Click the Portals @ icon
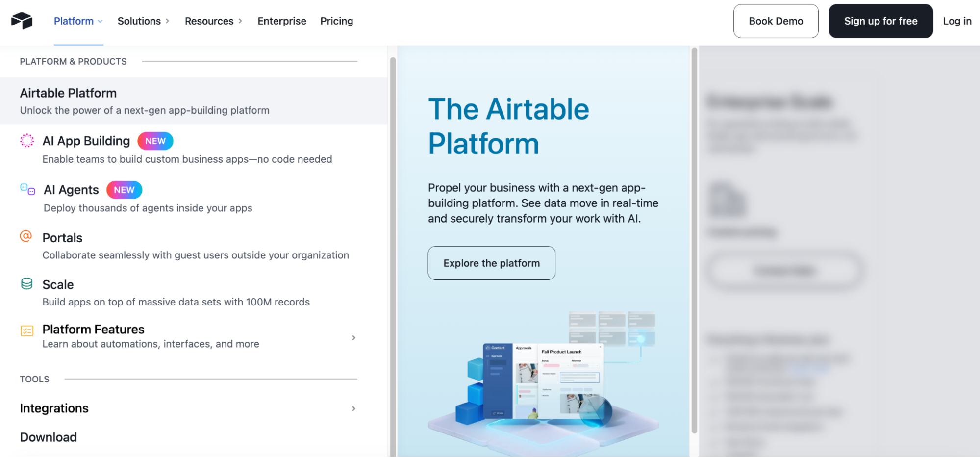The width and height of the screenshot is (980, 457). pos(25,237)
